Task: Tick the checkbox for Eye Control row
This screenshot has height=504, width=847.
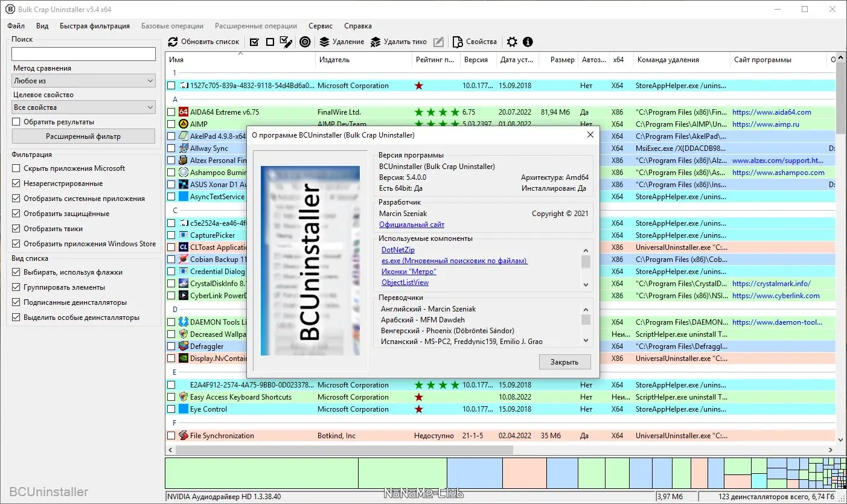Action: coord(171,409)
